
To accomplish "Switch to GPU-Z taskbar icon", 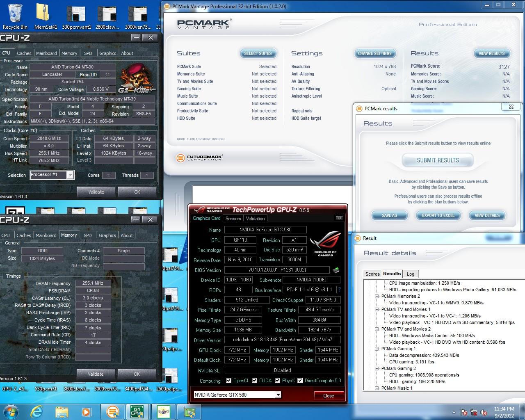I will [x=163, y=412].
